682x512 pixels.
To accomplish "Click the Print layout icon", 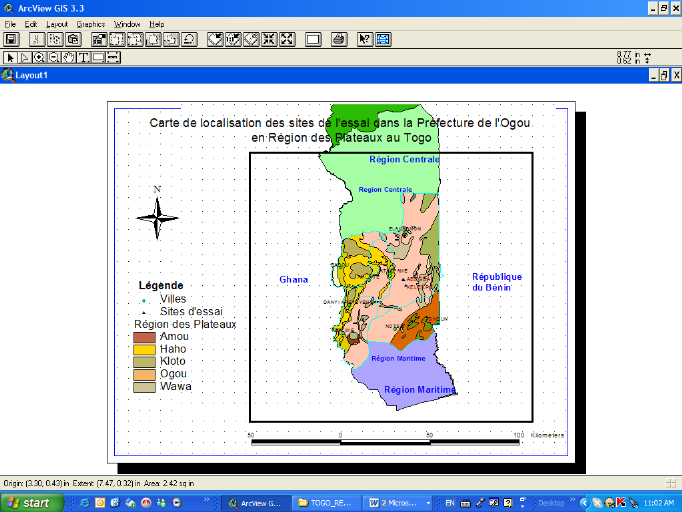I will (339, 40).
